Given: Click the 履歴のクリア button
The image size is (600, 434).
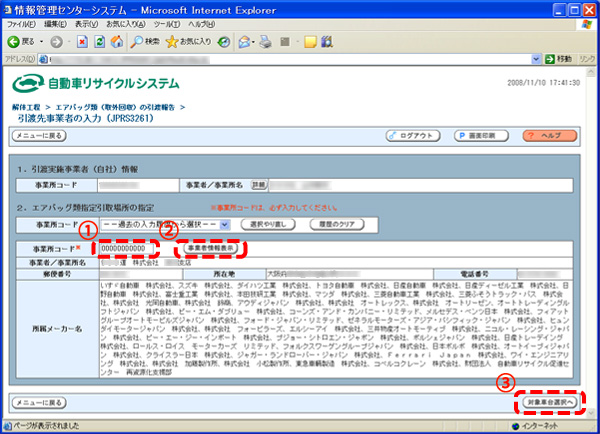Looking at the screenshot, I should [x=337, y=225].
